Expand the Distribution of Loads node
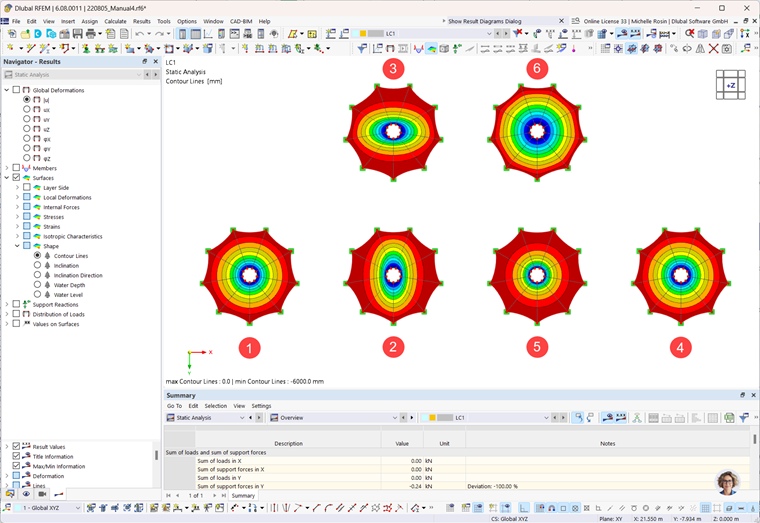Image resolution: width=760 pixels, height=523 pixels. click(x=7, y=314)
